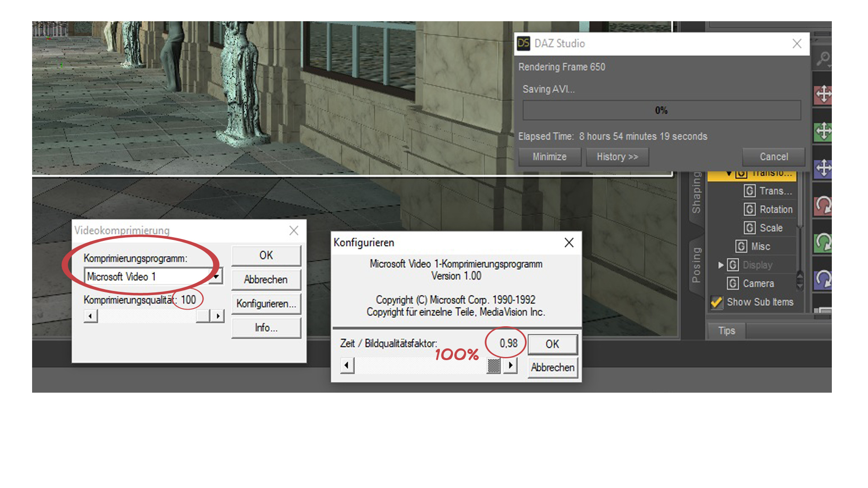Click the green translate arrows icon
This screenshot has width=868, height=488.
(823, 131)
